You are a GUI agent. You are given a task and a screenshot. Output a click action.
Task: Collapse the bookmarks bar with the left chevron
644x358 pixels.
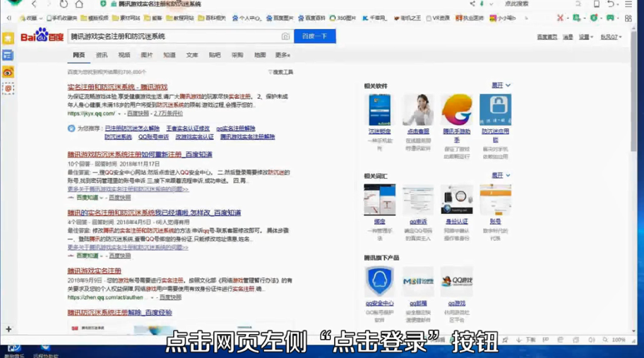(9, 18)
